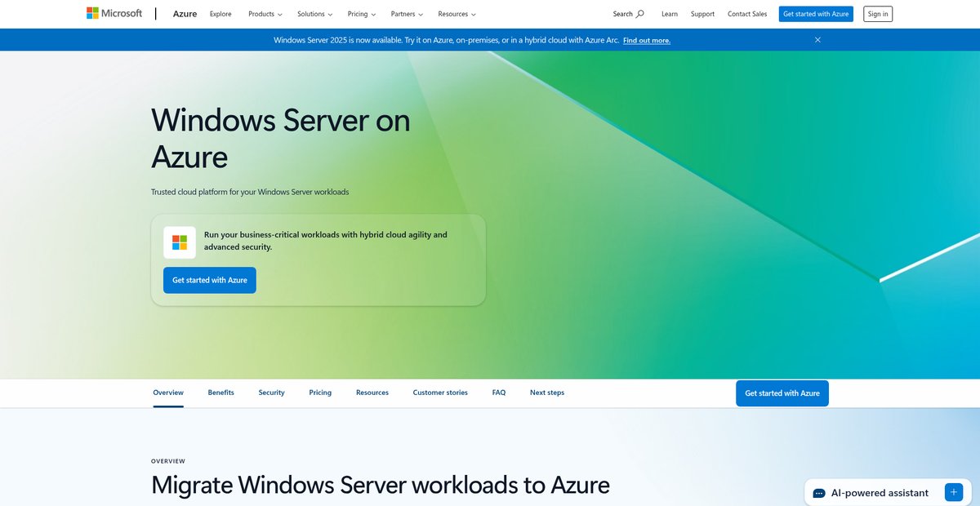980x506 pixels.
Task: Expand the Partners dropdown
Action: tap(407, 14)
